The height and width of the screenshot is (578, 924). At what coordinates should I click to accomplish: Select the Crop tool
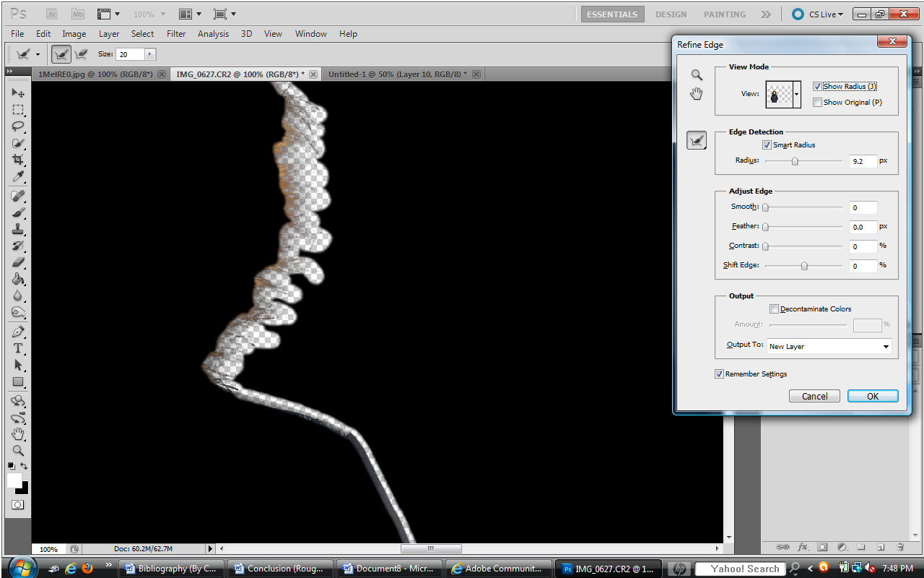click(x=18, y=160)
